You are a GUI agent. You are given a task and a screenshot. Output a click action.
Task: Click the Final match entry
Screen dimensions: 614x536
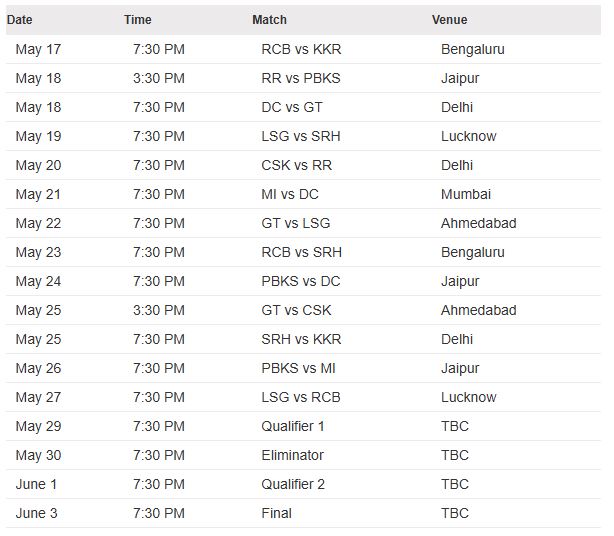coord(277,513)
